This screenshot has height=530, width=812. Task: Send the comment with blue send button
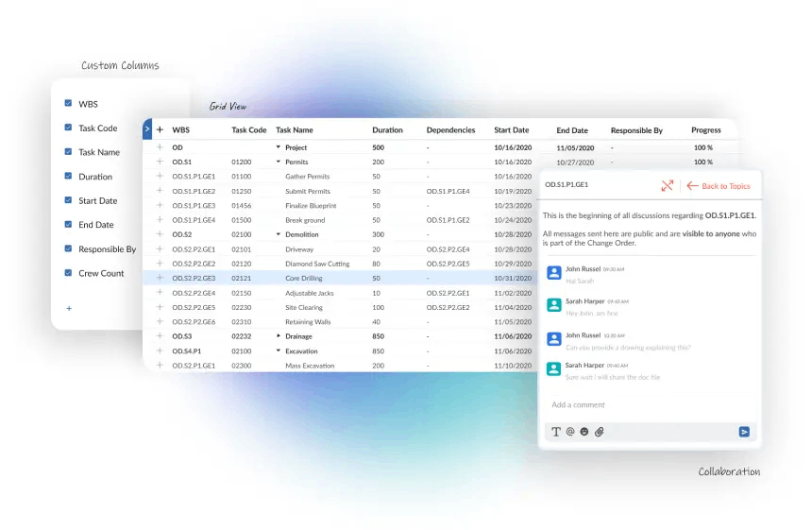point(744,432)
